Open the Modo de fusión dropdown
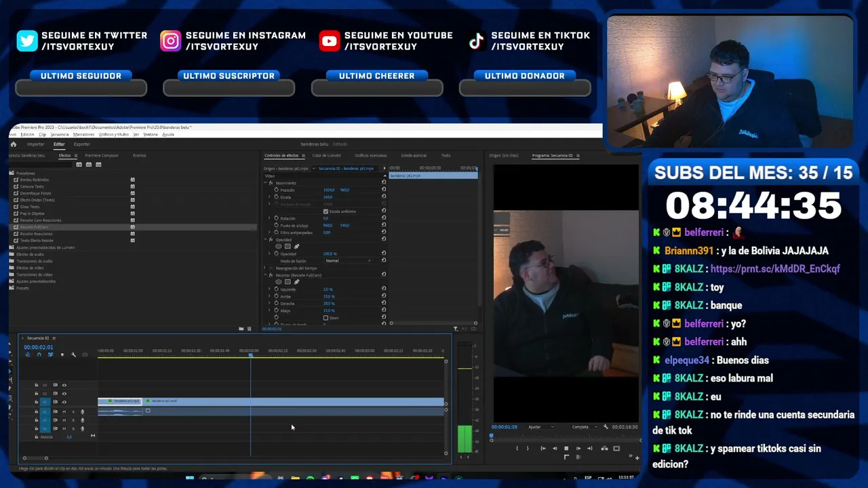Screen dimensions: 868x488 (x=348, y=261)
